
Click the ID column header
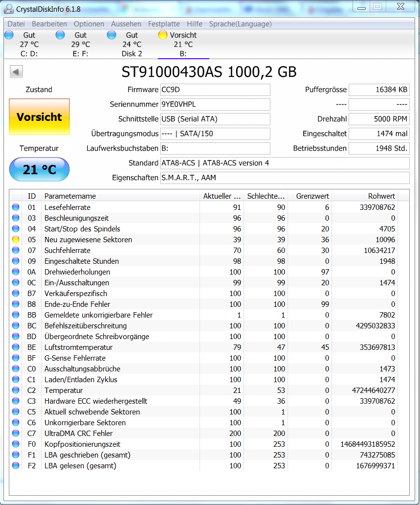[x=32, y=196]
